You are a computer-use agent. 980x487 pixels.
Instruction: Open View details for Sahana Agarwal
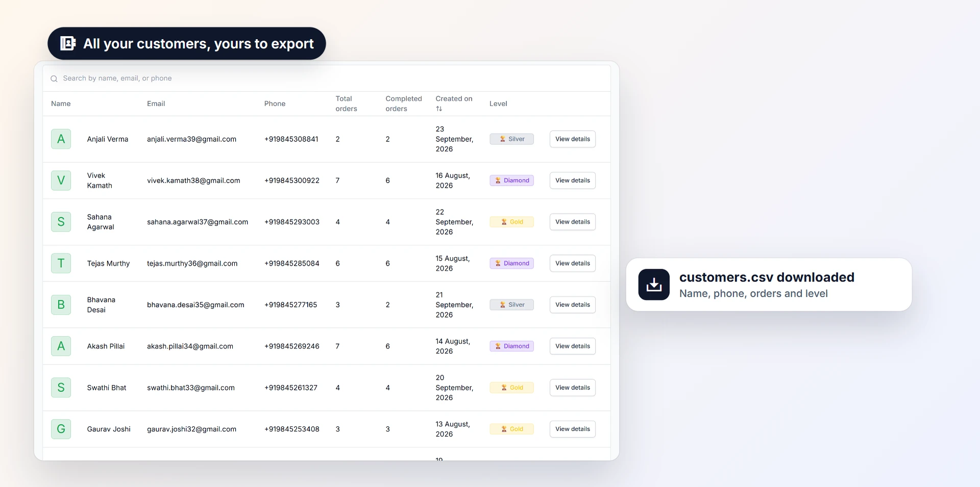click(573, 222)
